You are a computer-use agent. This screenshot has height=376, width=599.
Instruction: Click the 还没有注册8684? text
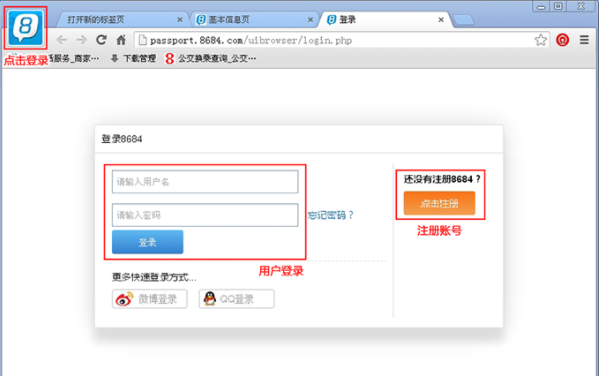pos(442,179)
